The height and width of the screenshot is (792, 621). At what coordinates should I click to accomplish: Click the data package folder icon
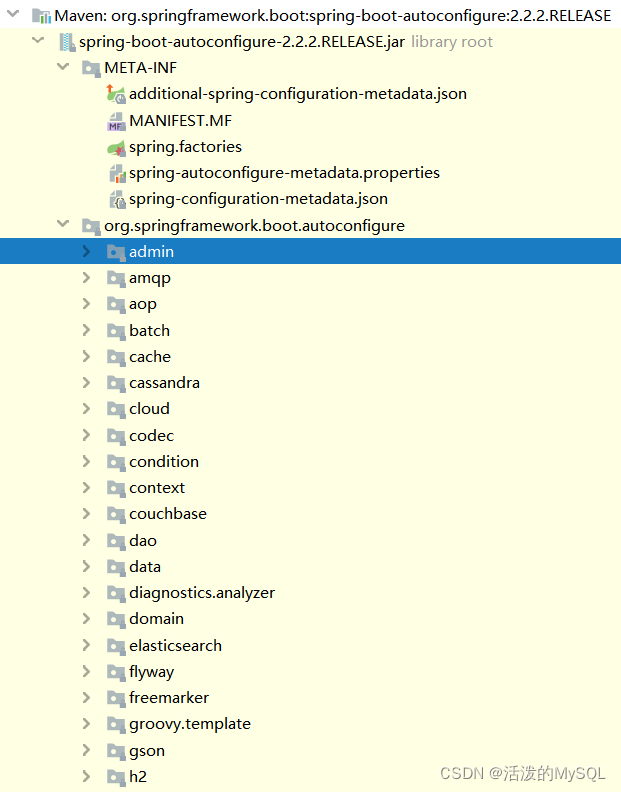click(x=116, y=567)
